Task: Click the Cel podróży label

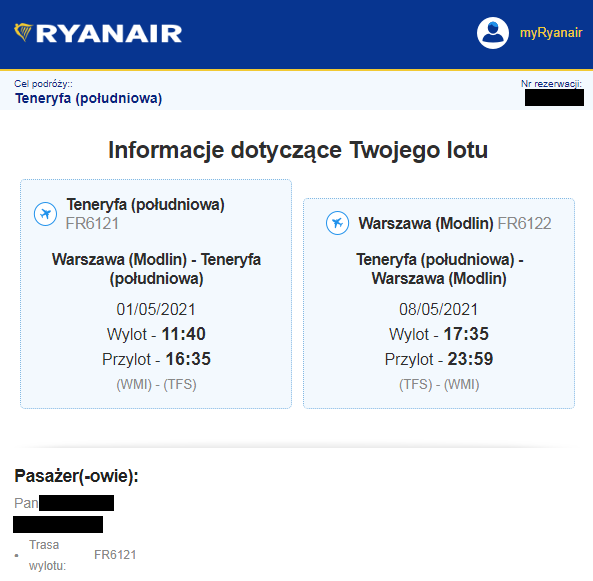Action: [43, 84]
